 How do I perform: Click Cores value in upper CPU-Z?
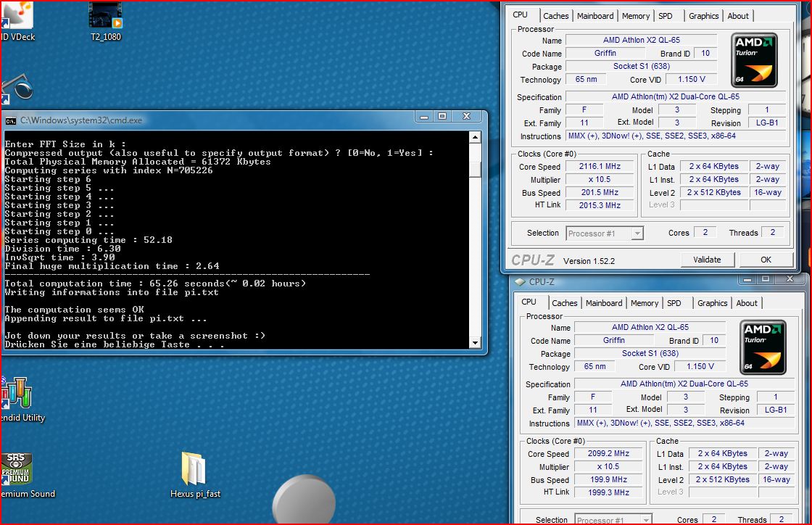(705, 233)
